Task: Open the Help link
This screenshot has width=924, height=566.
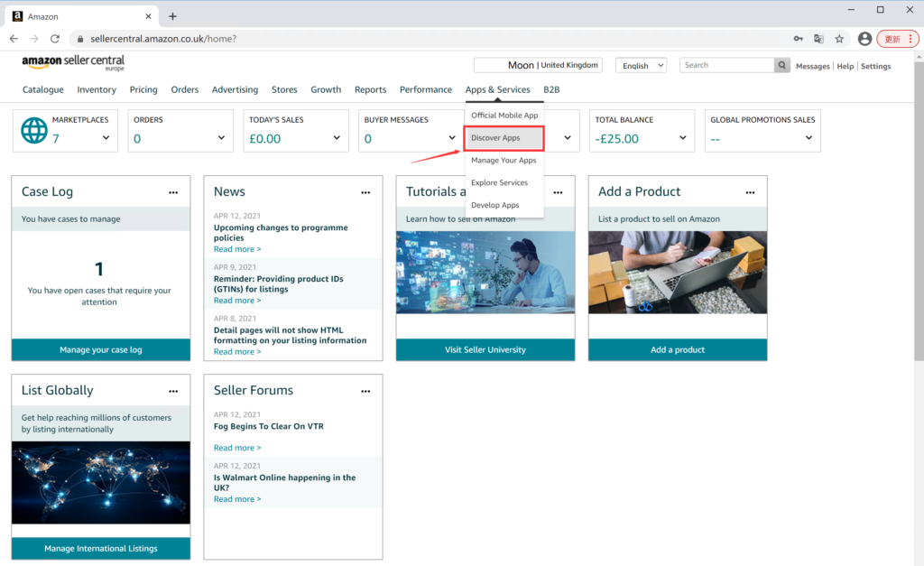Action: tap(845, 66)
